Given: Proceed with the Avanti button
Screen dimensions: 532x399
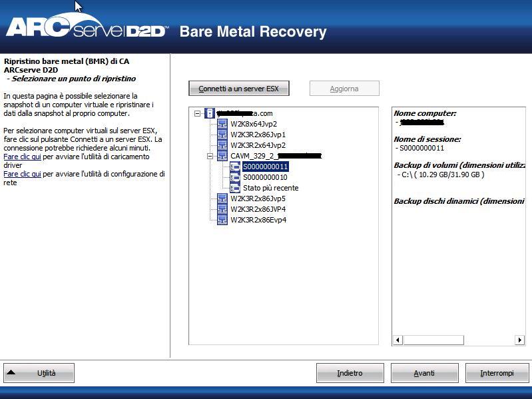Looking at the screenshot, I should (x=424, y=373).
